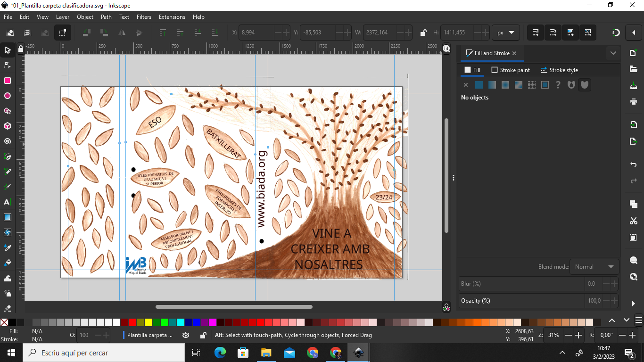Click the Print icon in commands bar

click(x=633, y=101)
